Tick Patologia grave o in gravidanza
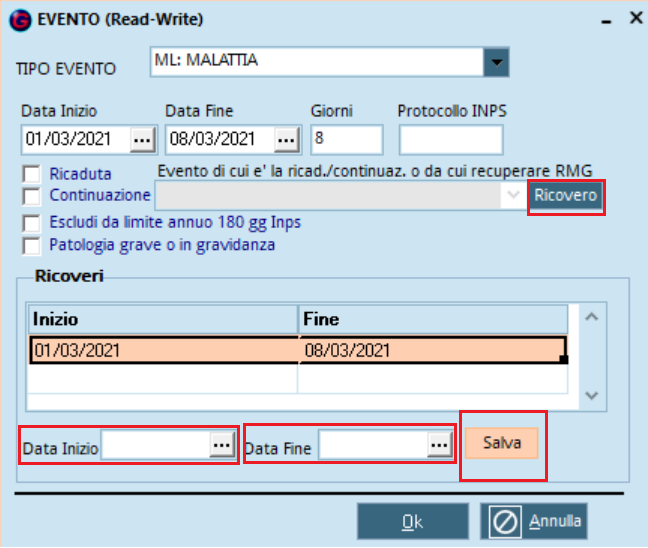648x548 pixels. coord(32,246)
